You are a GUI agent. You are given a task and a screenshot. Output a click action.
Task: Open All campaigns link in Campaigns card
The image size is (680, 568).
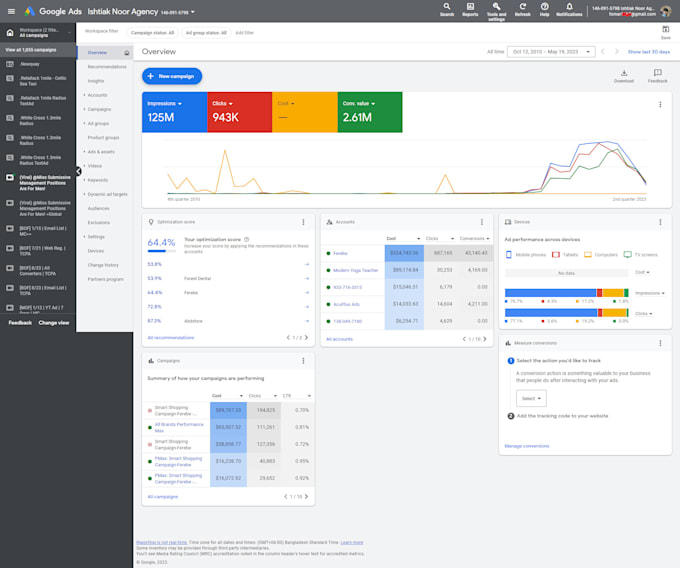click(x=163, y=497)
